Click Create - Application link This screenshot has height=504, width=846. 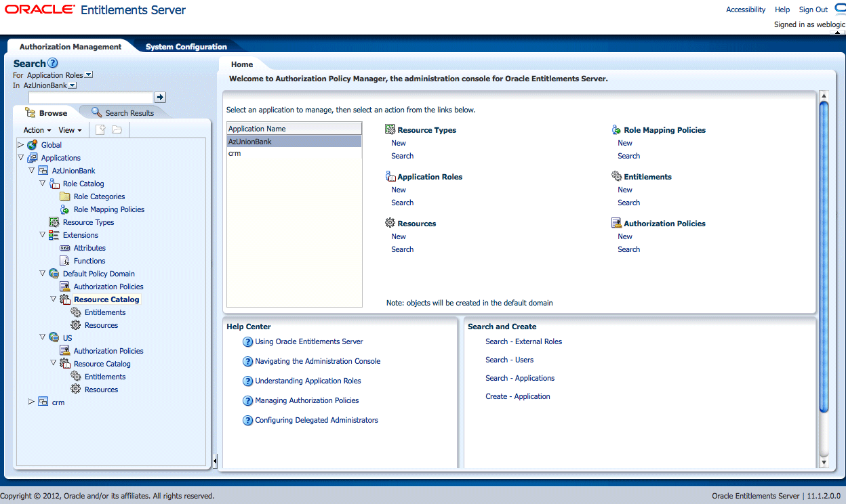[x=518, y=396]
